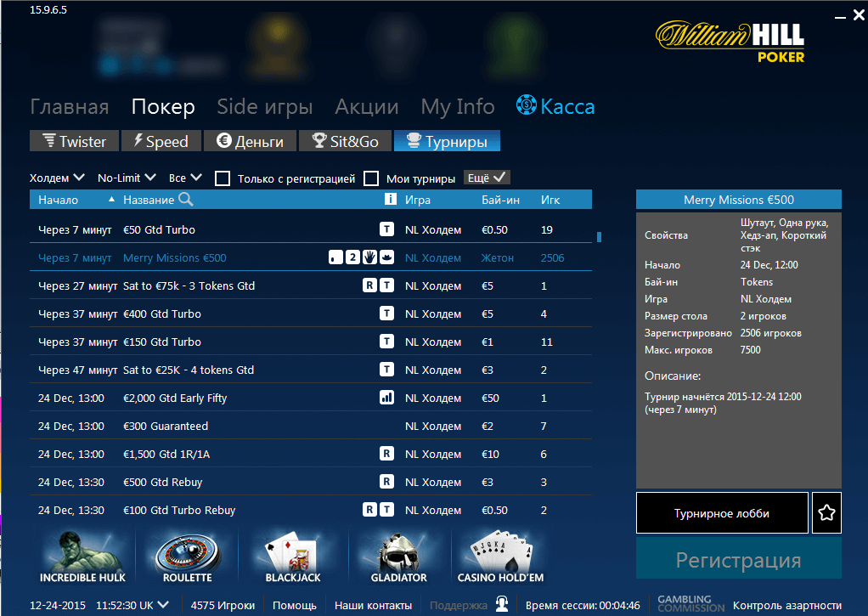Click the Турнирное лобби button

(721, 513)
